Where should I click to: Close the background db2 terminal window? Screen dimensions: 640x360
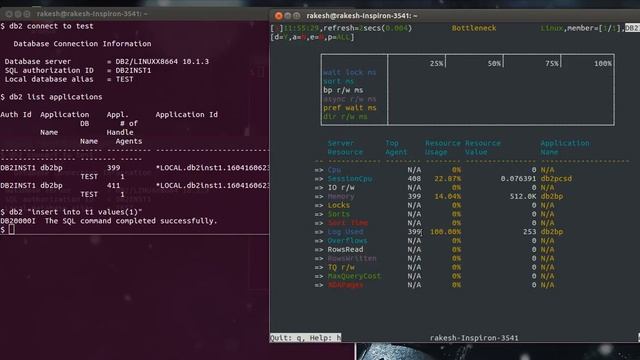[x=9, y=14]
